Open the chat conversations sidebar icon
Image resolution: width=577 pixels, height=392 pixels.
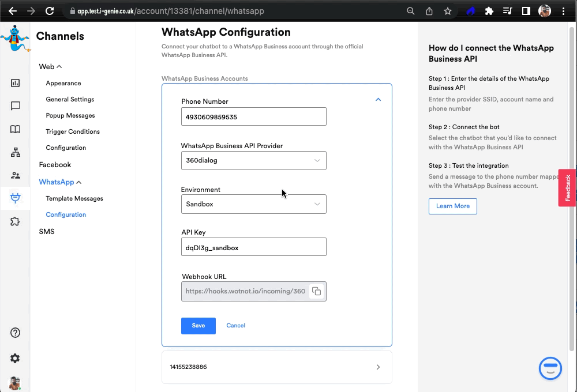coord(16,106)
